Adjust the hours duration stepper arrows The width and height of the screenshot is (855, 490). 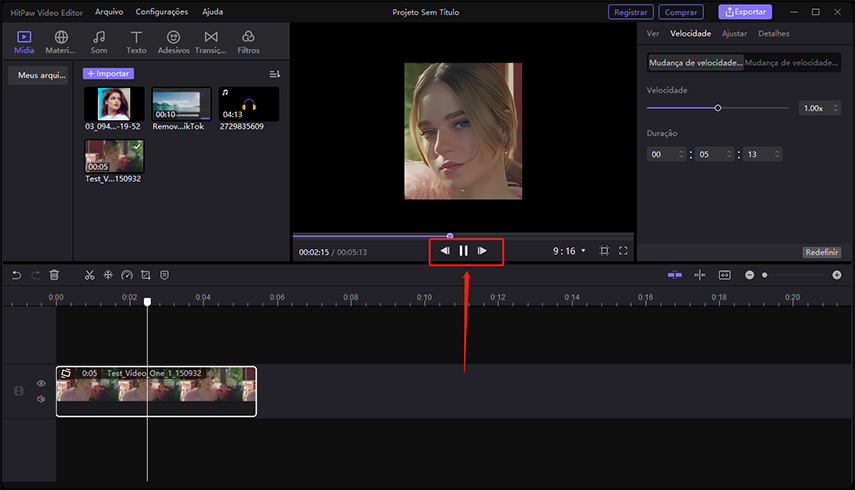click(681, 154)
